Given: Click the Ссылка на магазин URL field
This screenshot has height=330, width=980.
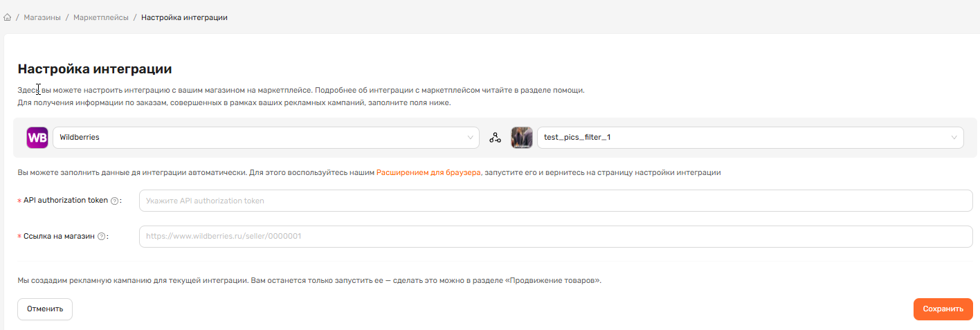Looking at the screenshot, I should pos(555,237).
